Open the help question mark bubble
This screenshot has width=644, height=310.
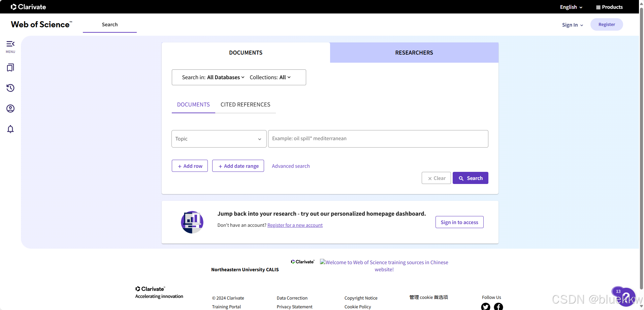(x=626, y=297)
